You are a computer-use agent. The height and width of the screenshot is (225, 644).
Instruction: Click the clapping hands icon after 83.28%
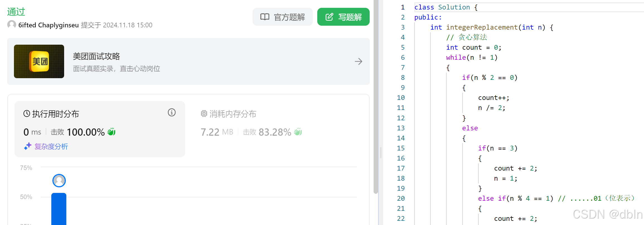[x=298, y=132]
